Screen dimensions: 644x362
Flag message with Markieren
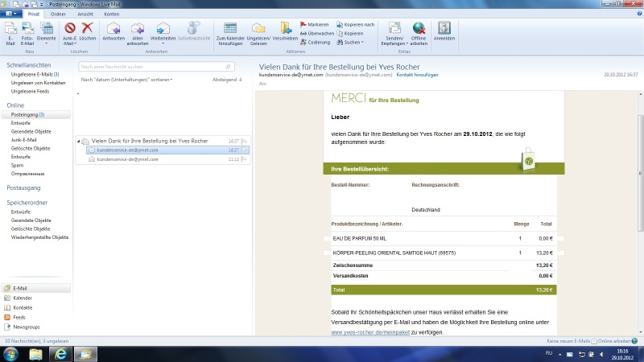click(x=314, y=25)
